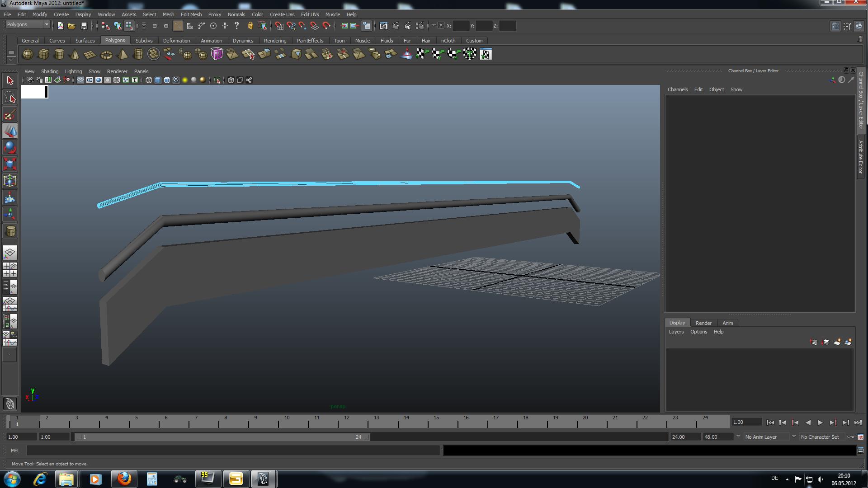Image resolution: width=868 pixels, height=488 pixels.
Task: Go to start of playback range
Action: [x=770, y=422]
